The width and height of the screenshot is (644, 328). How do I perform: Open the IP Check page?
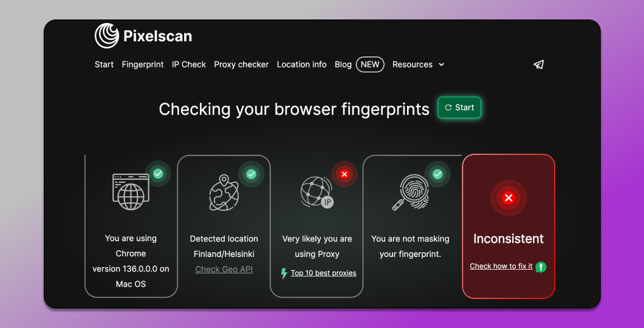[x=189, y=64]
